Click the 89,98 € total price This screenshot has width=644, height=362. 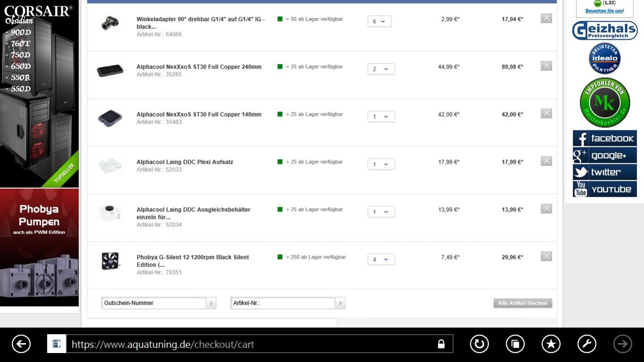512,67
